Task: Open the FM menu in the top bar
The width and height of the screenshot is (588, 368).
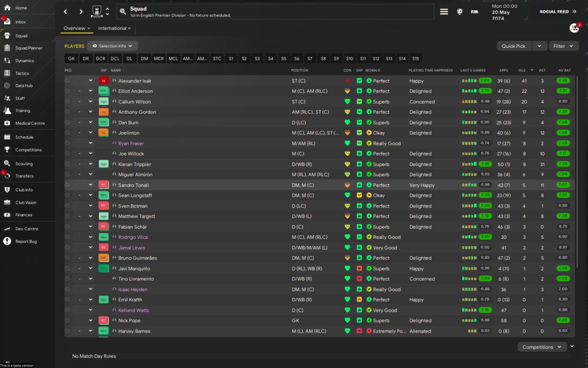Action: click(x=475, y=11)
